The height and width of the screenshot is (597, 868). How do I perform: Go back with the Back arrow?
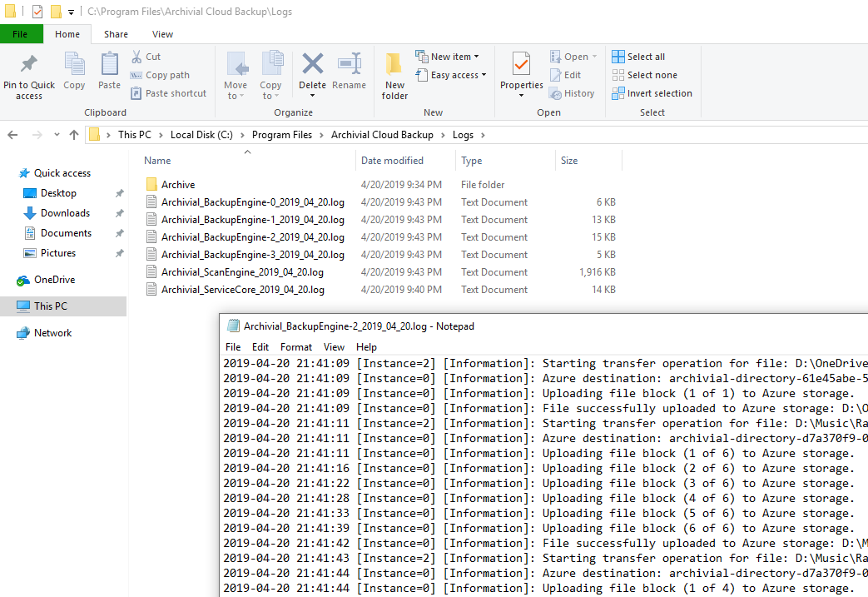[x=12, y=135]
